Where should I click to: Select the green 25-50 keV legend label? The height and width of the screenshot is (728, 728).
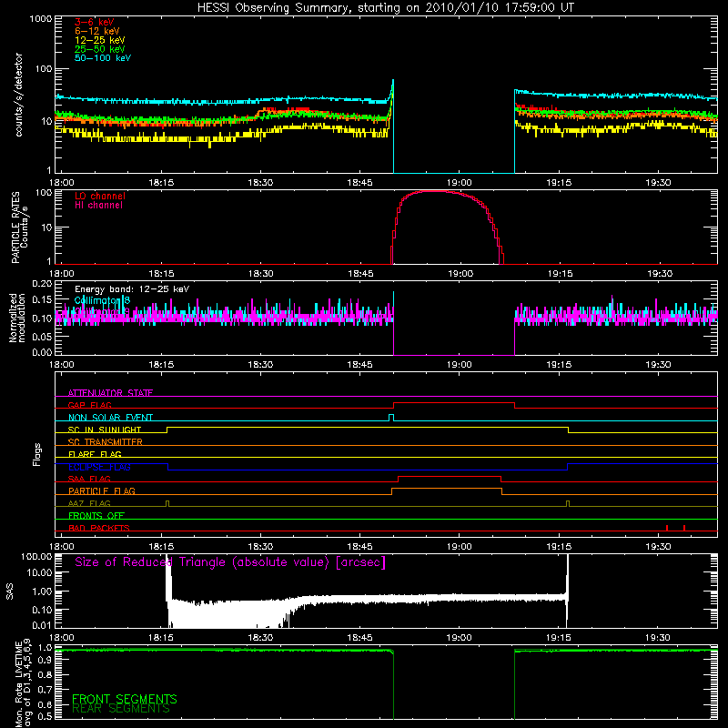tap(100, 49)
